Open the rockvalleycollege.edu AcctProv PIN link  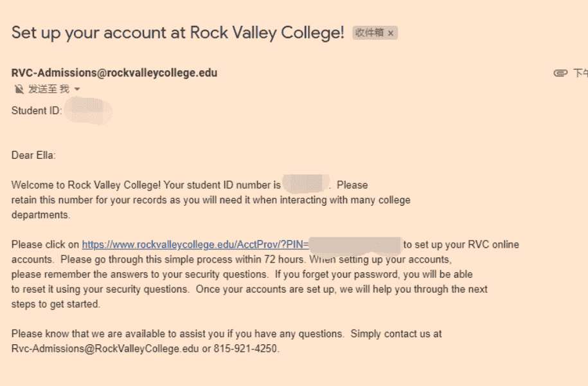195,244
